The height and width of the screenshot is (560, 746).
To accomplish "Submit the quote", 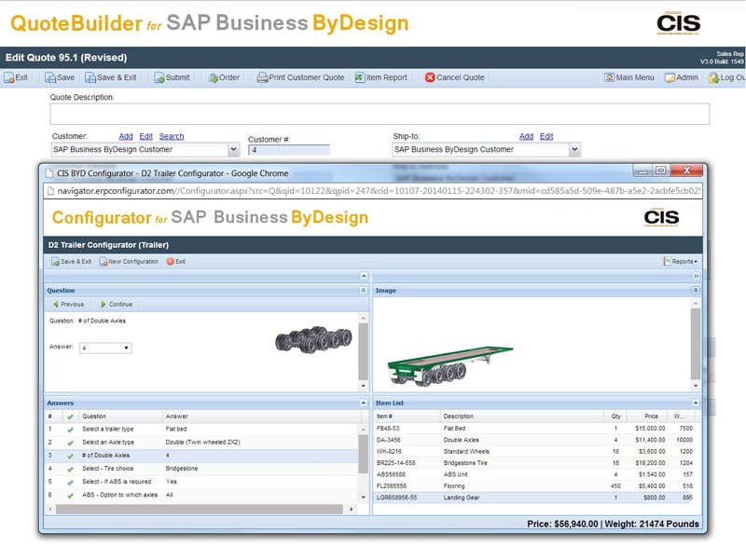I will tap(172, 77).
